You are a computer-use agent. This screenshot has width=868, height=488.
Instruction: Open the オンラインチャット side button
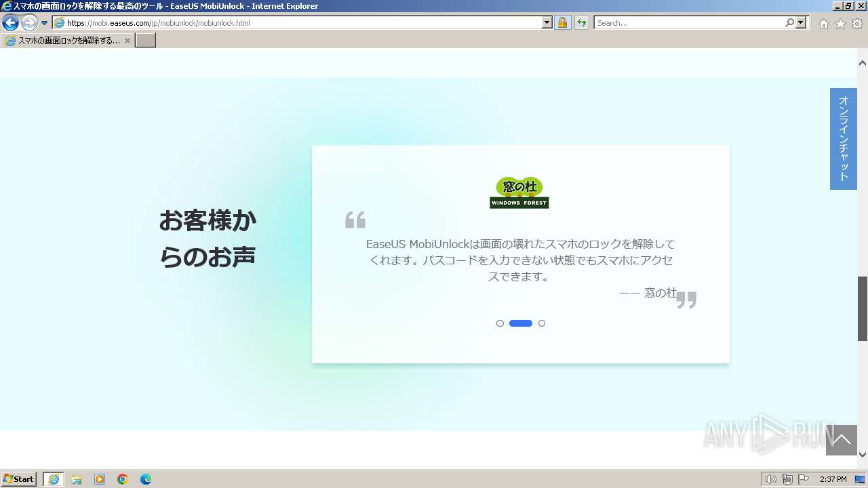844,139
